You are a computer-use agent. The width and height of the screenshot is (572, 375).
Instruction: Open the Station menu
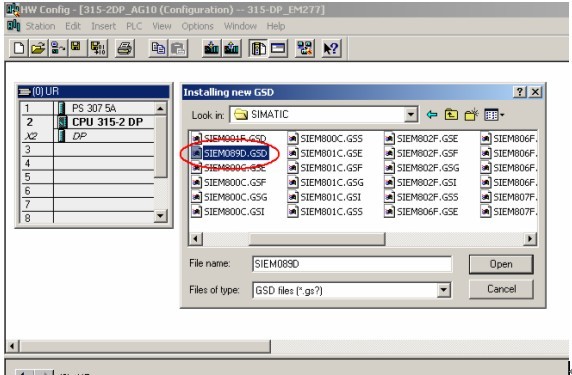pos(40,26)
